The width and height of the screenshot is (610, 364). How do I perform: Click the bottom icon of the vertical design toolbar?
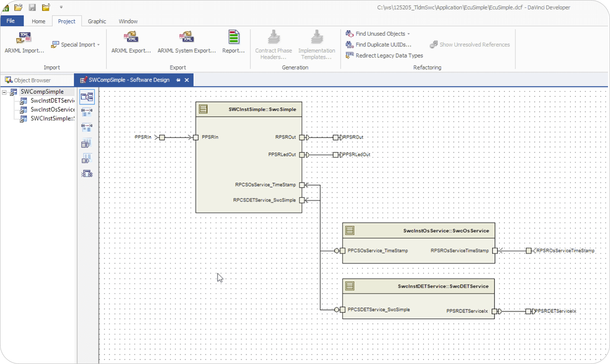87,174
